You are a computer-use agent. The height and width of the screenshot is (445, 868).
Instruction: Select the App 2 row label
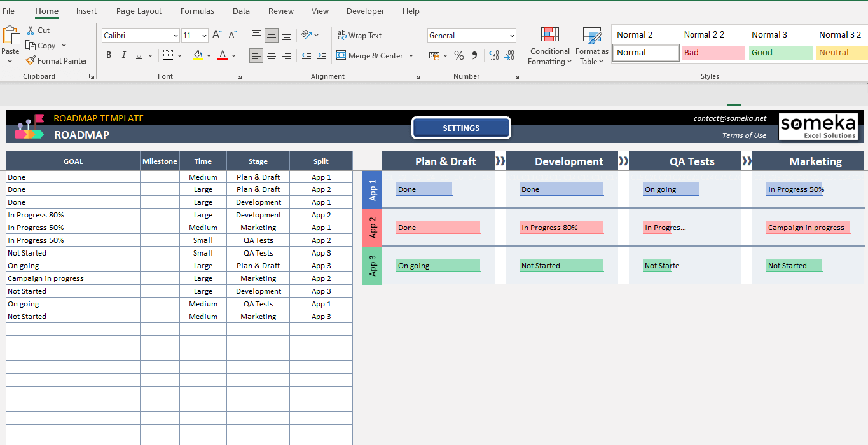click(x=372, y=228)
